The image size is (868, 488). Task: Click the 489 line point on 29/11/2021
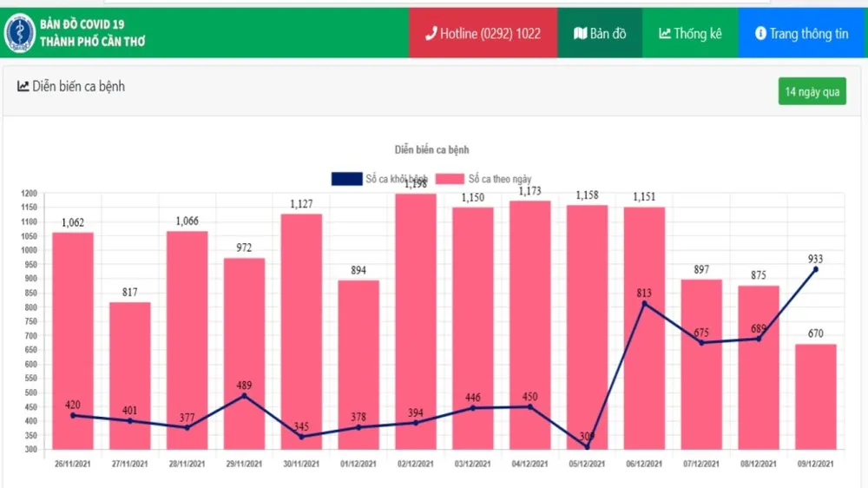pos(244,396)
